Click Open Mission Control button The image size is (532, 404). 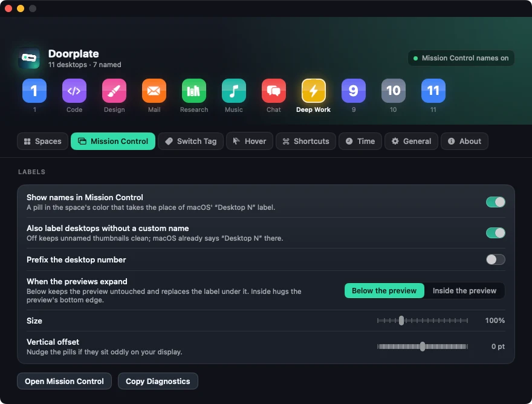coord(64,381)
